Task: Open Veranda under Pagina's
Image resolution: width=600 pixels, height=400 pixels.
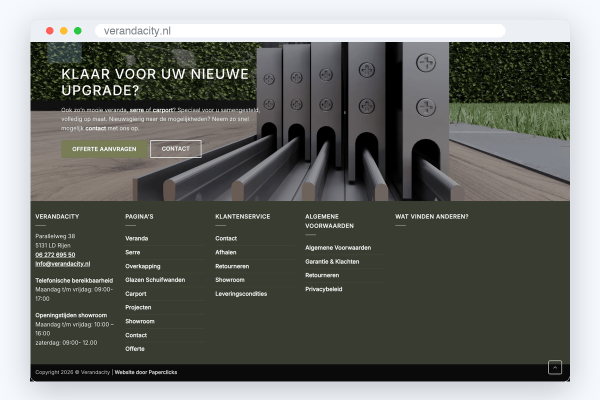Action: click(x=137, y=238)
